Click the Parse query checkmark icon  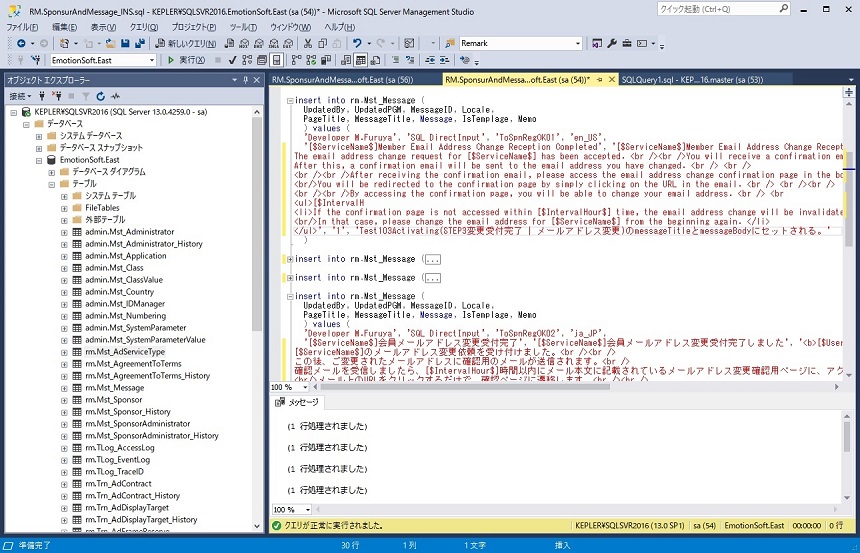tap(232, 60)
